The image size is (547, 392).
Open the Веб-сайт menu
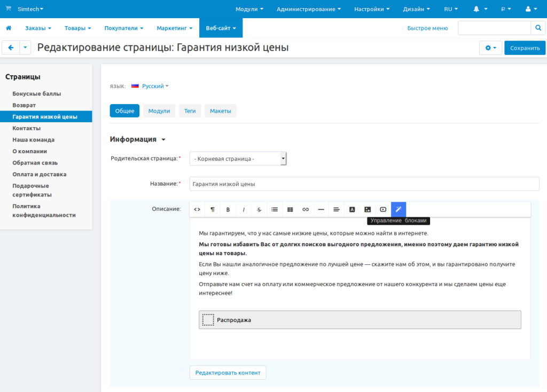[x=221, y=28]
